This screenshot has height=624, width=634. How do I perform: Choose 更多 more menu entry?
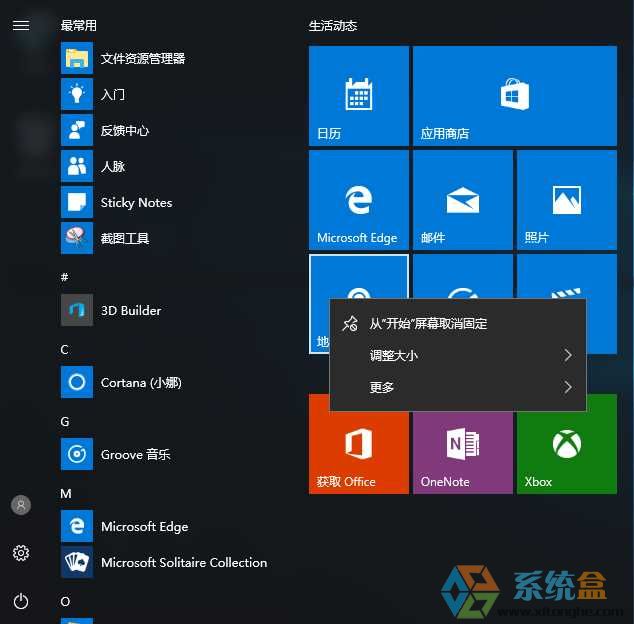458,387
